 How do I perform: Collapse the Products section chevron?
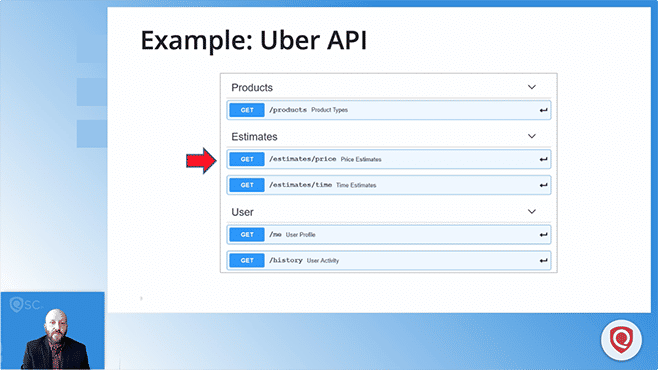coord(532,87)
